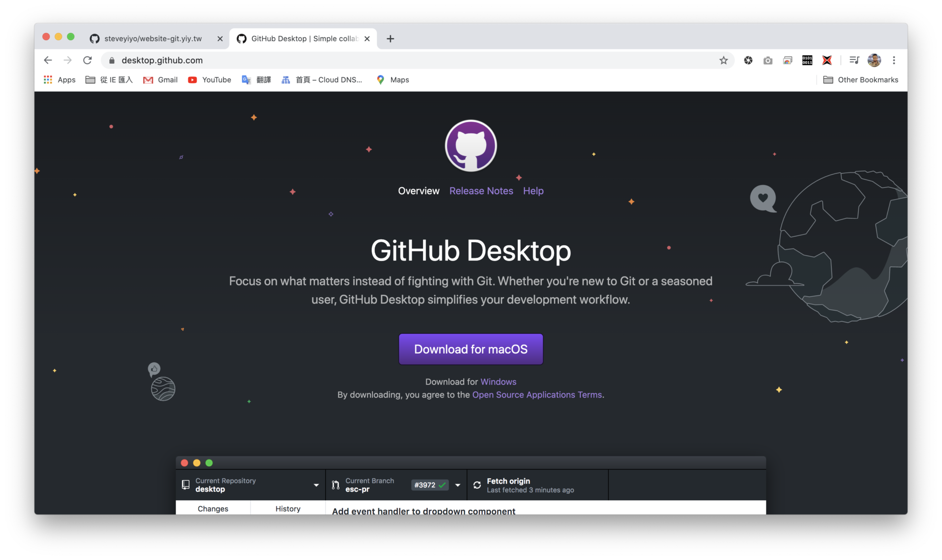Select the Overview navigation item
This screenshot has height=560, width=942.
419,191
